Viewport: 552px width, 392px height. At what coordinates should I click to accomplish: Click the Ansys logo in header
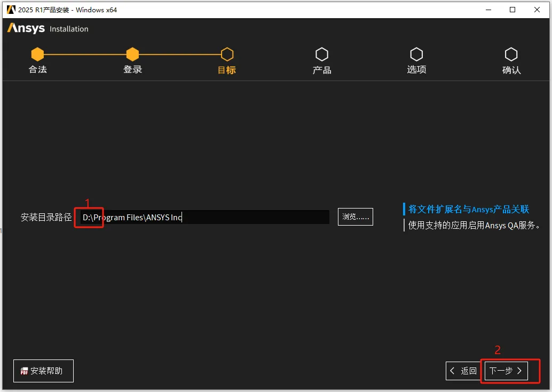pos(26,28)
